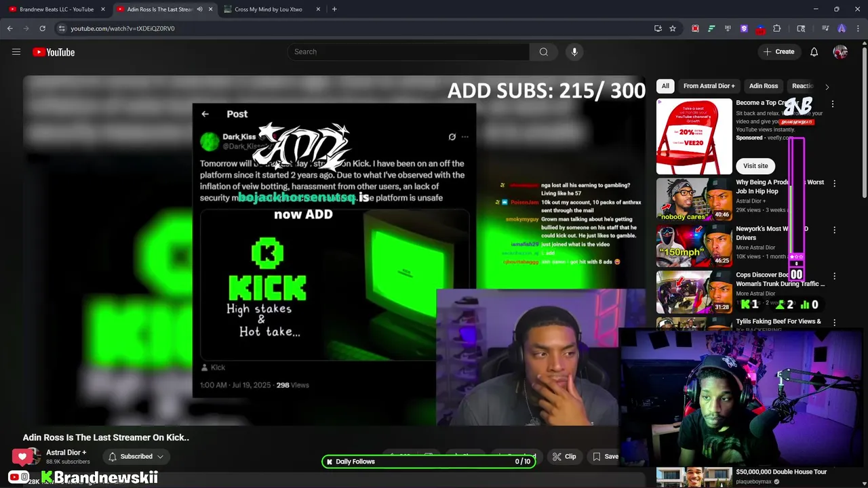Image resolution: width=868 pixels, height=488 pixels.
Task: Start voice search with the microphone icon
Action: 574,52
